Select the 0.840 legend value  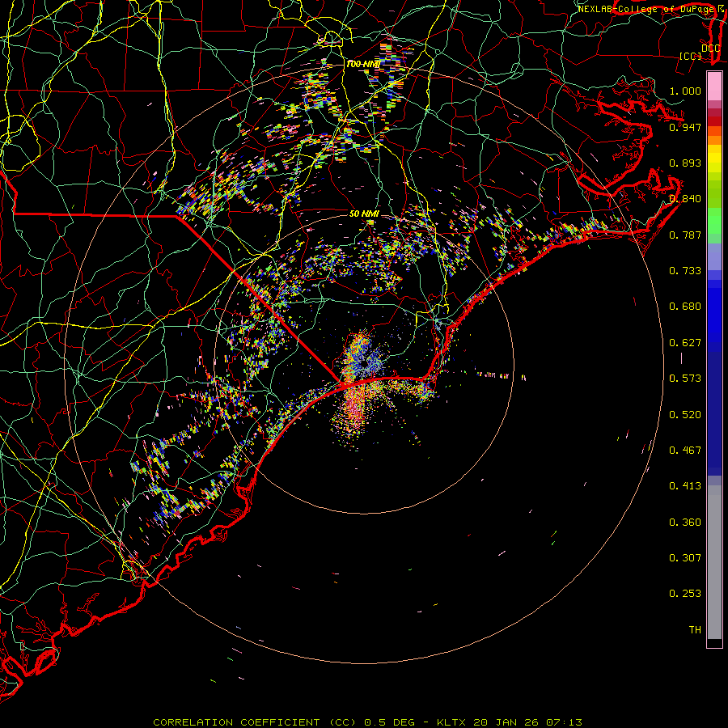[685, 199]
